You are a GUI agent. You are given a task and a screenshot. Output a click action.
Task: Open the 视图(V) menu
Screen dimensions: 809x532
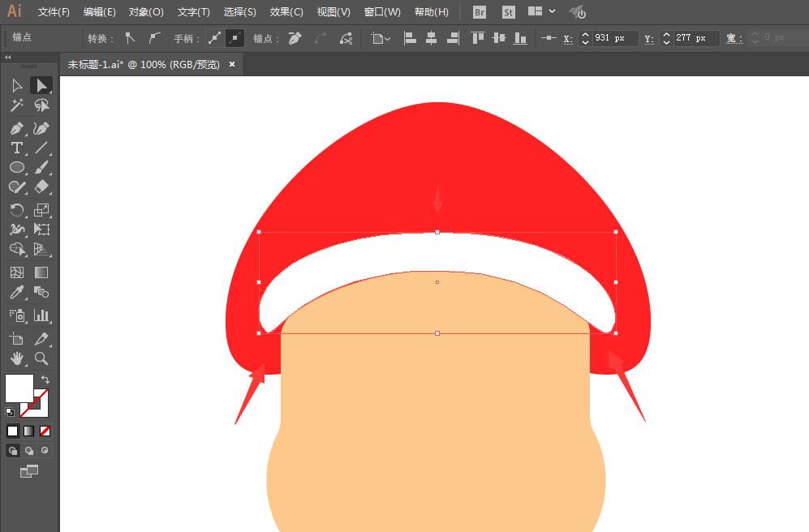tap(333, 12)
